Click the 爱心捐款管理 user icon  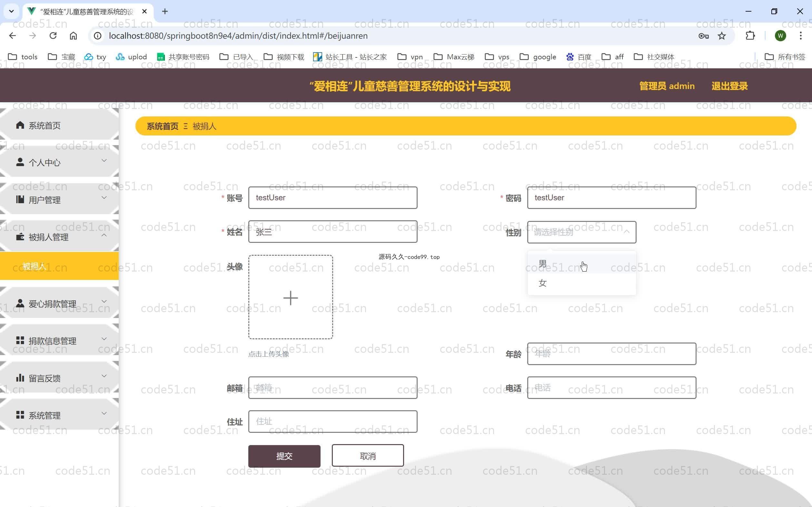[20, 303]
